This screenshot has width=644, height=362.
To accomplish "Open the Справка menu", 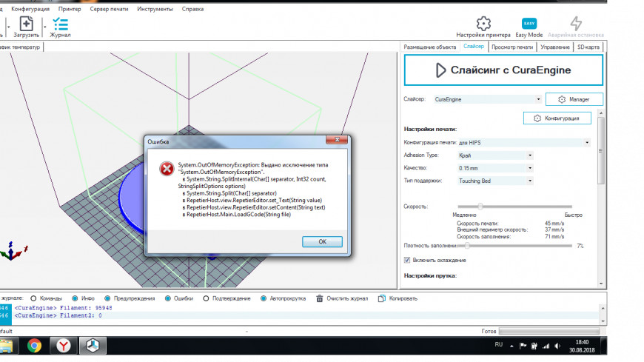I will (192, 9).
